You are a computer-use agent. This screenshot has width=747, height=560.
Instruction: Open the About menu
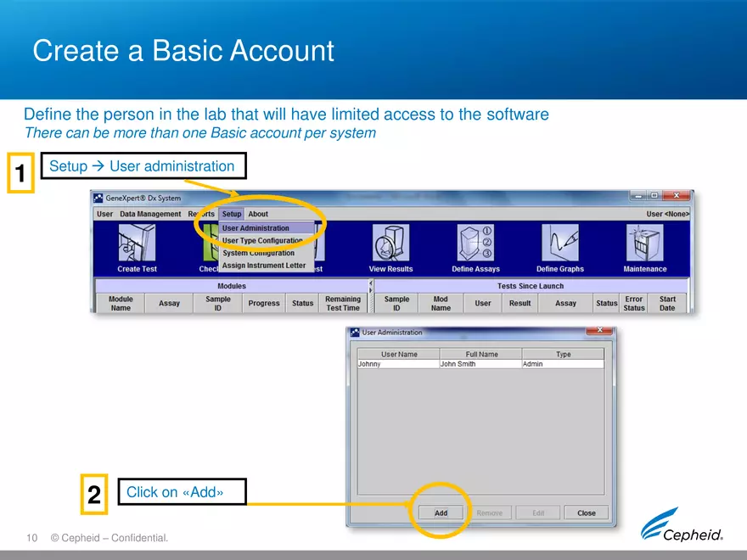coord(258,214)
